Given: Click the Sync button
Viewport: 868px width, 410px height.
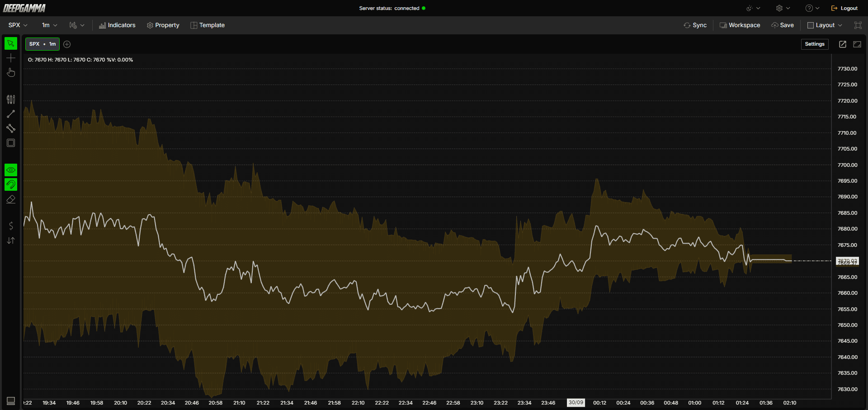Looking at the screenshot, I should [x=695, y=25].
